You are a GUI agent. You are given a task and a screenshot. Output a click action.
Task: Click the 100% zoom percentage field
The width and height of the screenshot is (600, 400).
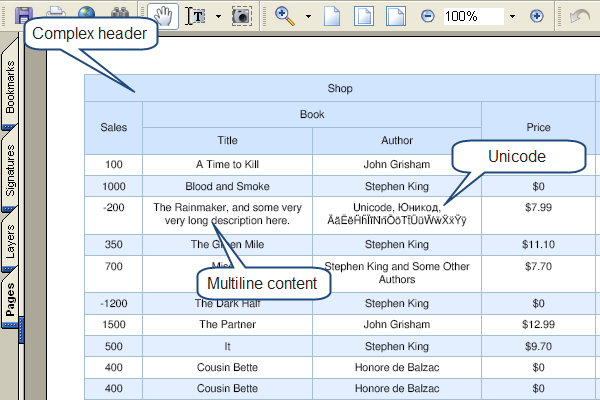[x=473, y=16]
